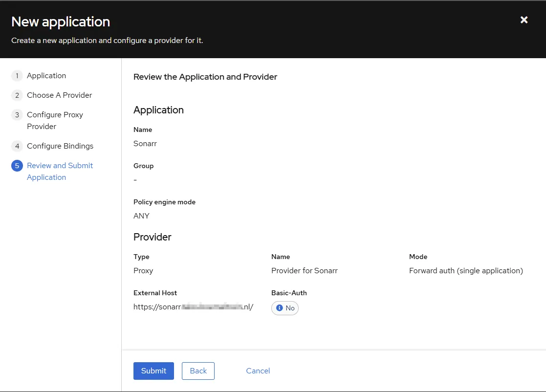
Task: Select the Review and Submit Application step
Action: tap(60, 171)
